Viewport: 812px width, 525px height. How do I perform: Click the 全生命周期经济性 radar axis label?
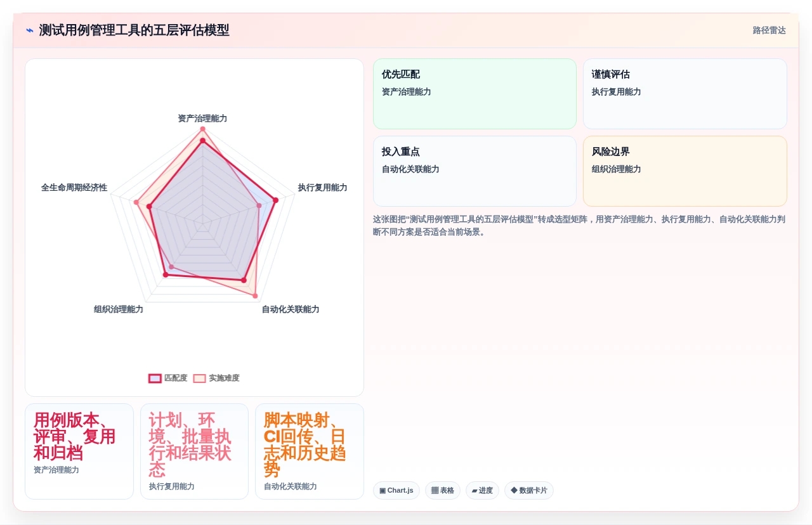[x=74, y=188]
